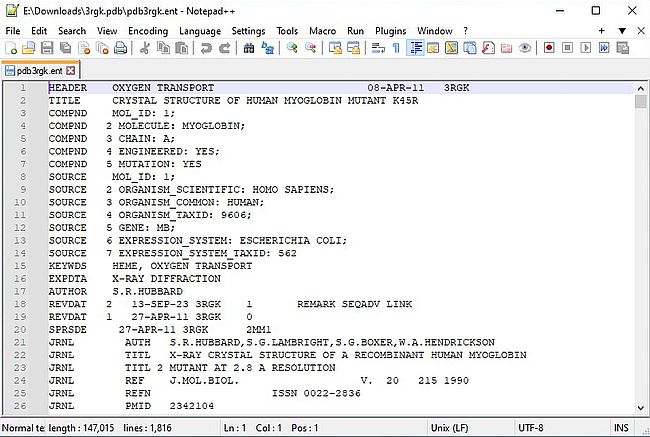This screenshot has height=437, width=650.
Task: Click the vertical scrollbar thumb
Action: [640, 102]
